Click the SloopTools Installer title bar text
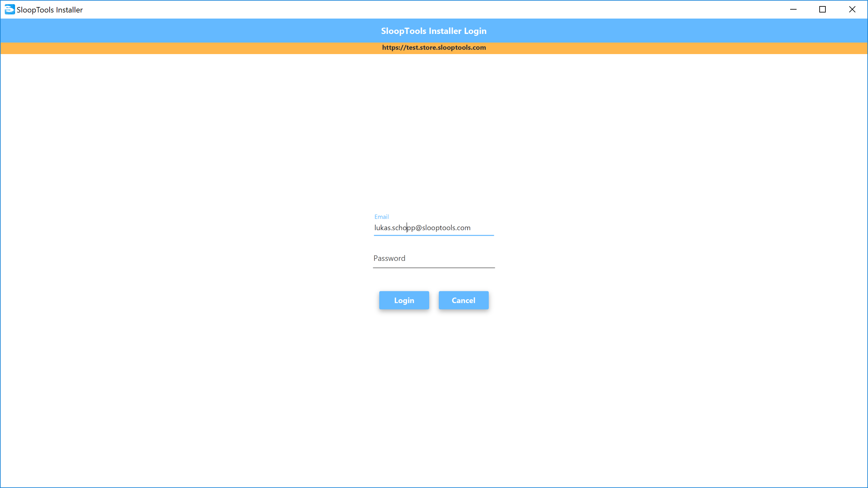 (50, 10)
